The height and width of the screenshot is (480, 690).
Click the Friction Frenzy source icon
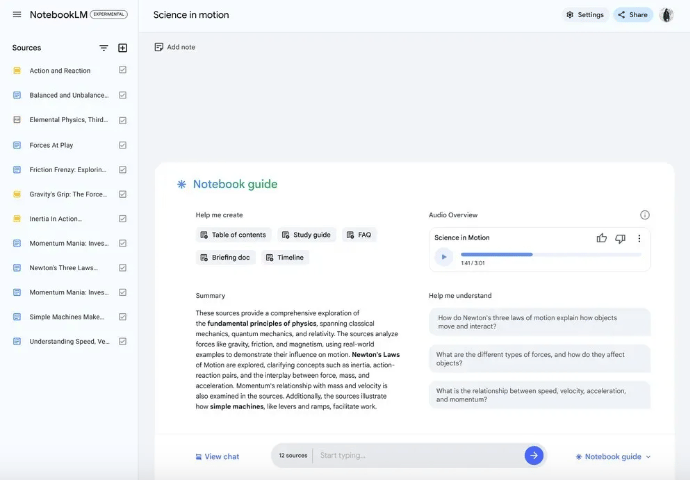[x=17, y=169]
